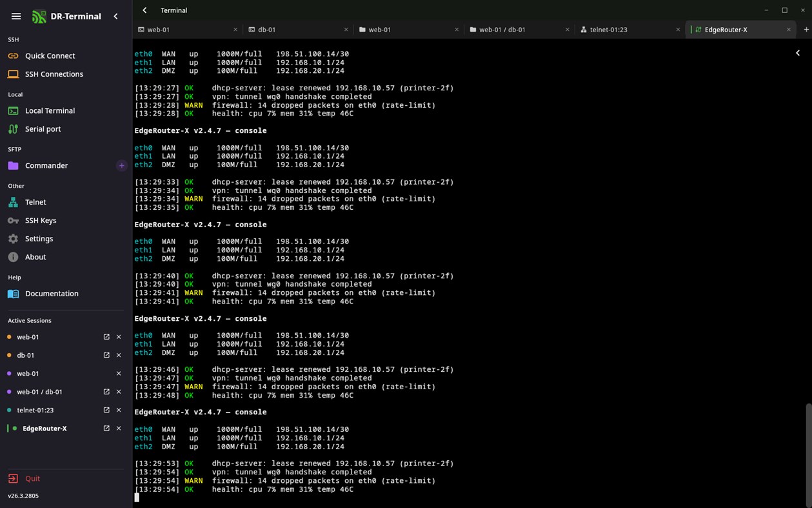Pop out EdgeRouter-X session

pyautogui.click(x=106, y=429)
